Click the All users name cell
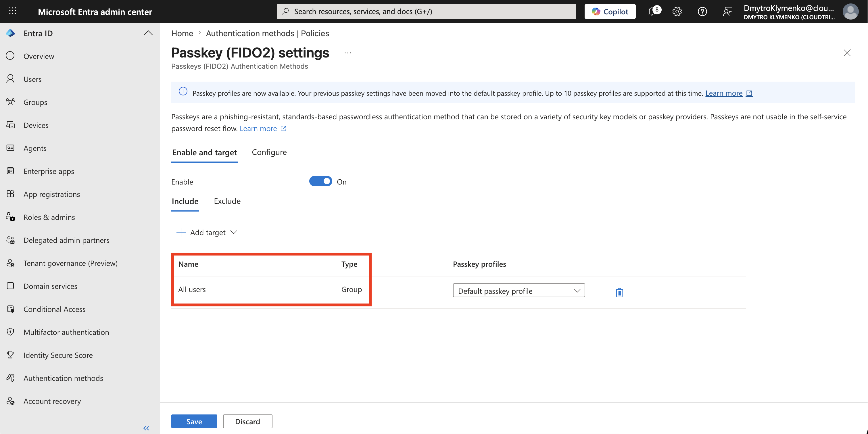The image size is (868, 434). coord(192,289)
